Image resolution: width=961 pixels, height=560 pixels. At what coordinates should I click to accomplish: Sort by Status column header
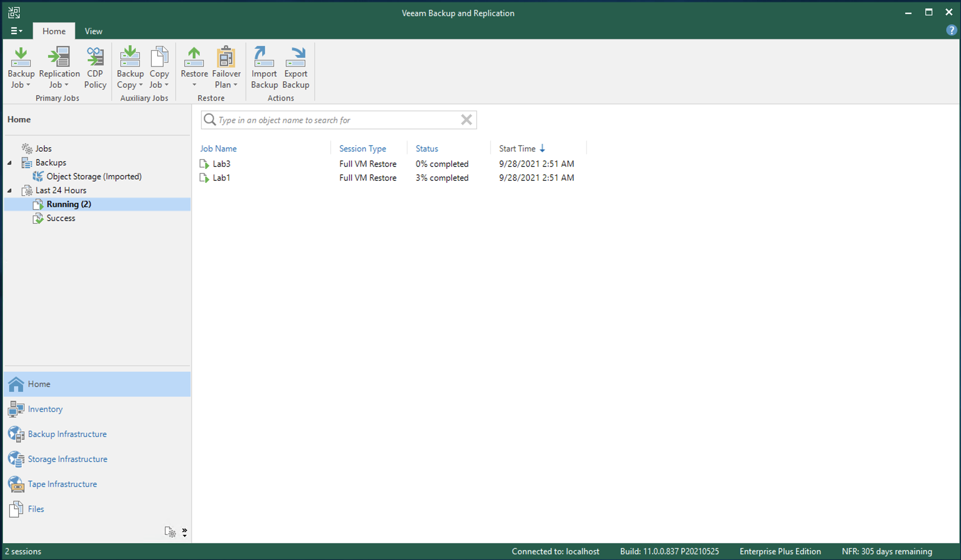click(427, 149)
